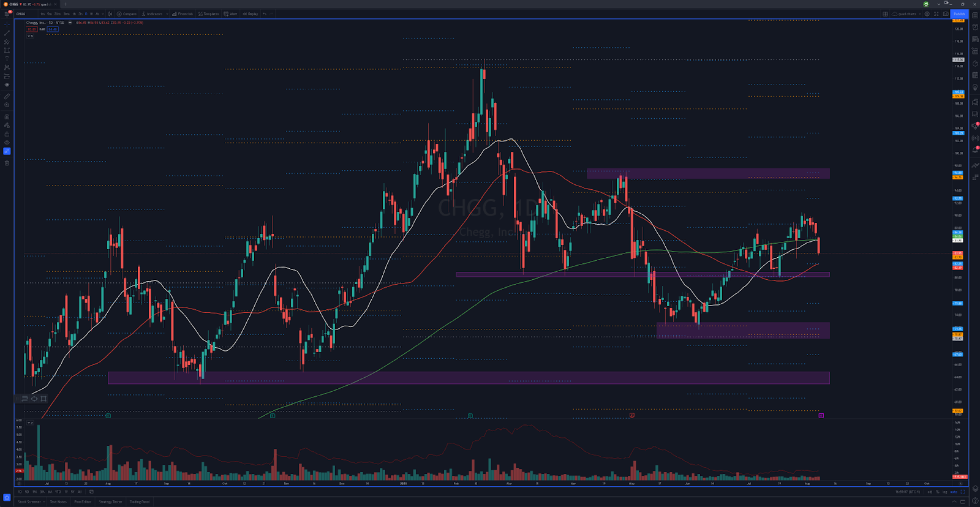Set date range to 1Y

[x=66, y=492]
